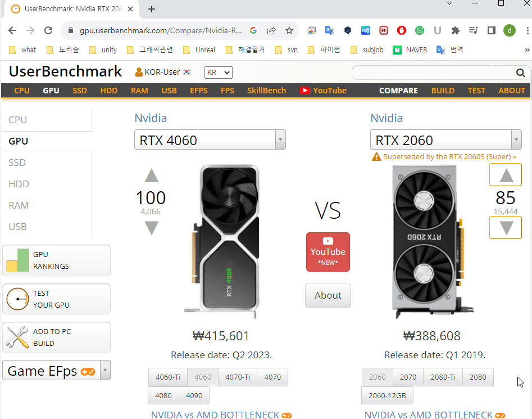Show more bookmarks with the chevron
532x419 pixels.
click(527, 50)
